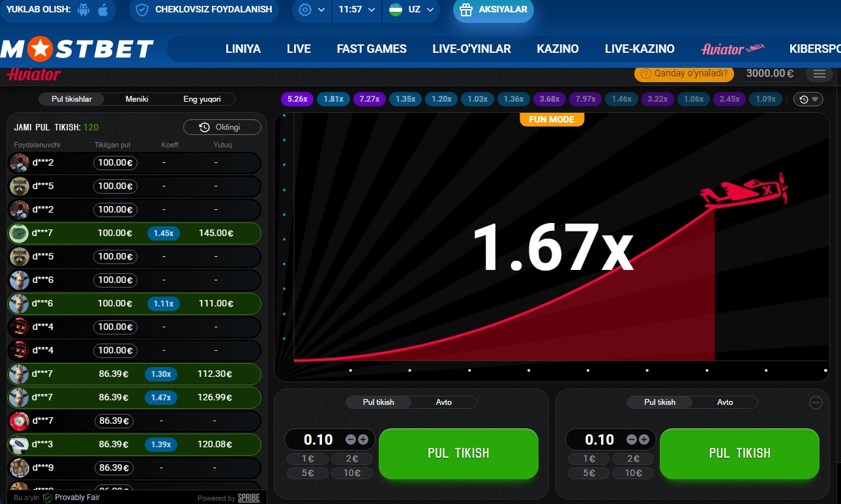The image size is (841, 504).
Task: Click the 7.97x history multiplier
Action: pos(585,99)
